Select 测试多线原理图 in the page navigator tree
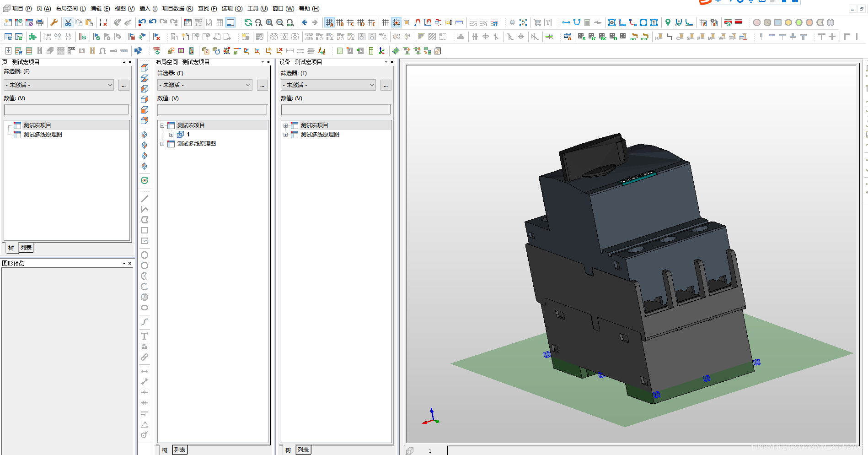Screen dimensions: 868x455 click(x=43, y=135)
